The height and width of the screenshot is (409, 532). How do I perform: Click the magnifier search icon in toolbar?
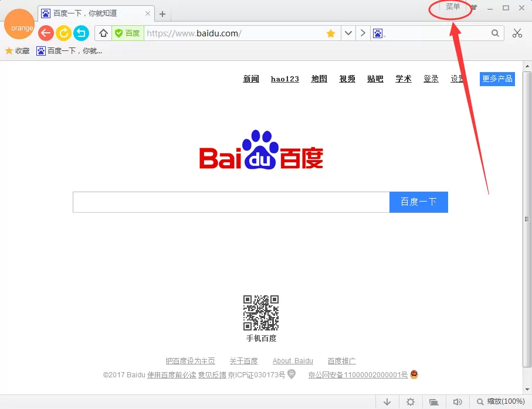point(495,33)
